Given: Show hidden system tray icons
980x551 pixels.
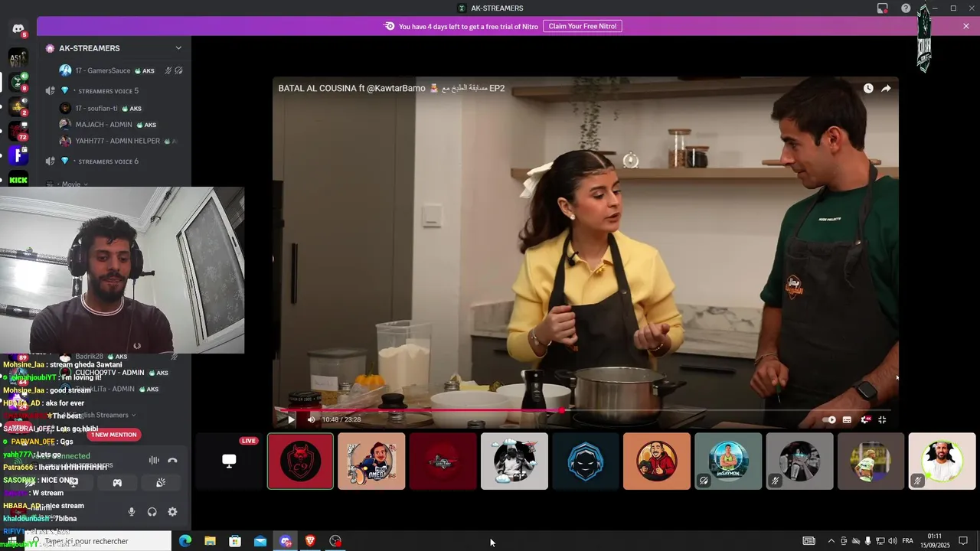Looking at the screenshot, I should coord(831,541).
